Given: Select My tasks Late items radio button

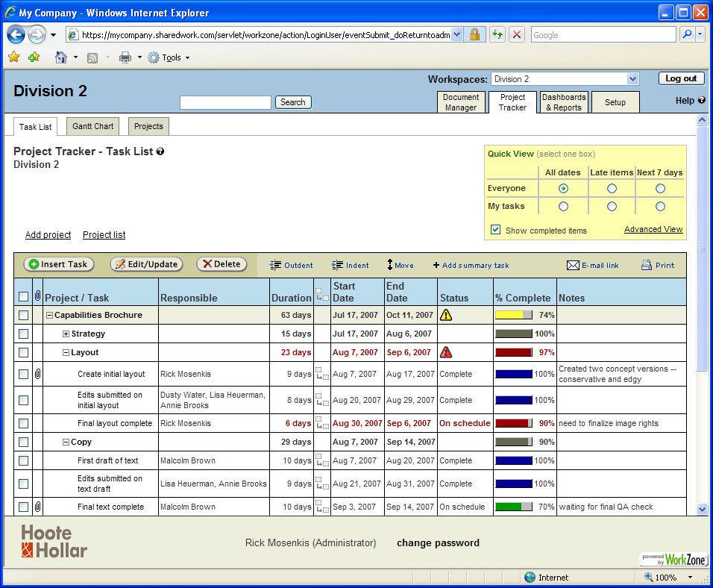Looking at the screenshot, I should point(612,207).
